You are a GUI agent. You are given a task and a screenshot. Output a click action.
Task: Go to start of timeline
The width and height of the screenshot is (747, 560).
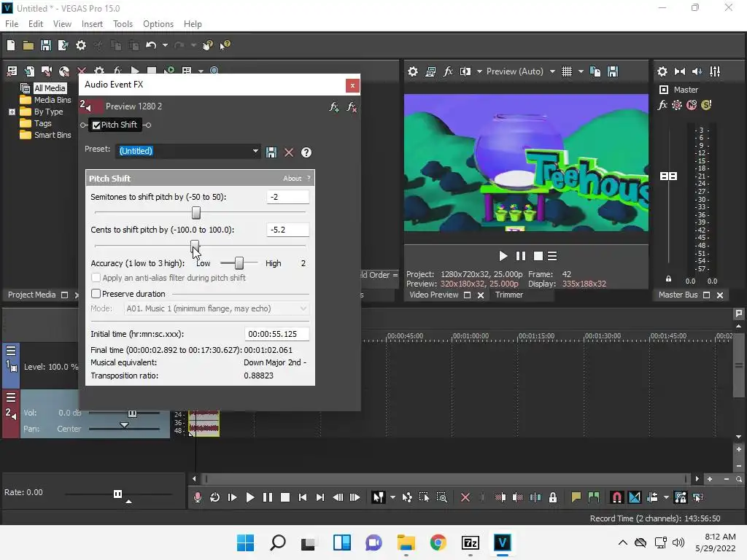(303, 497)
